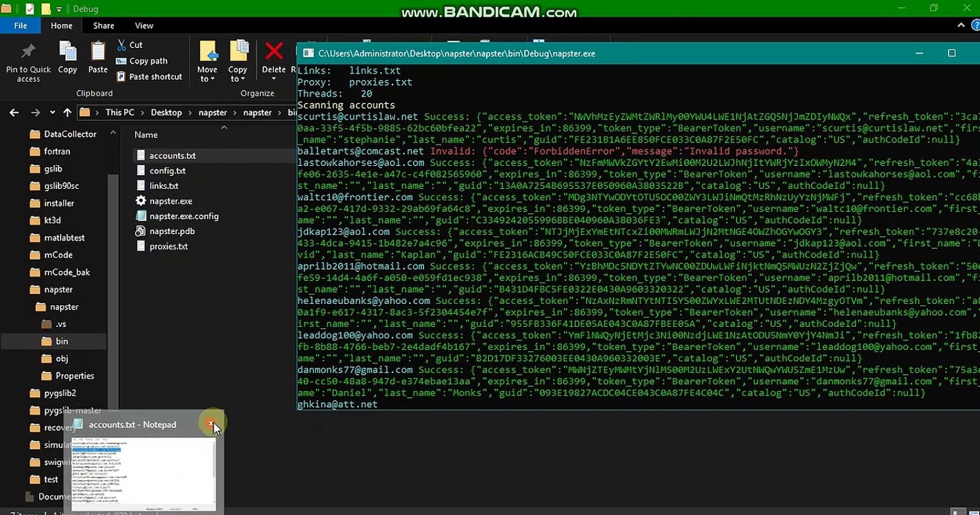This screenshot has width=980, height=515.
Task: Go forward with the right arrow
Action: click(35, 112)
